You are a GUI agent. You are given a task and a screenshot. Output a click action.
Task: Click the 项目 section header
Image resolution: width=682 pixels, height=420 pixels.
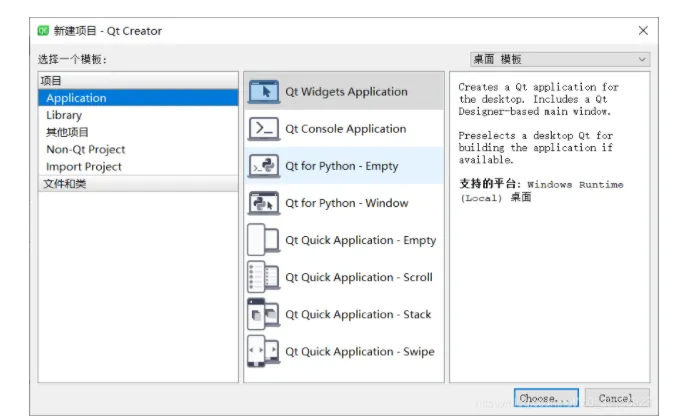coord(51,80)
